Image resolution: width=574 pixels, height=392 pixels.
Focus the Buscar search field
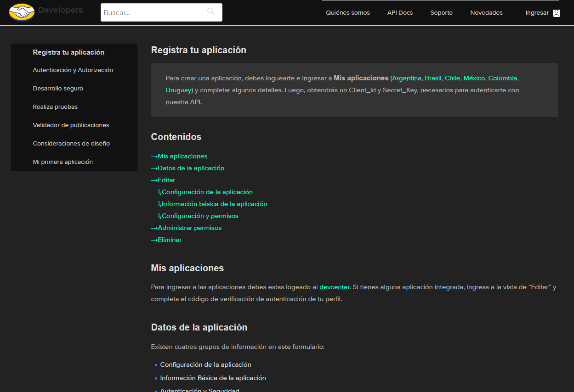click(x=151, y=13)
